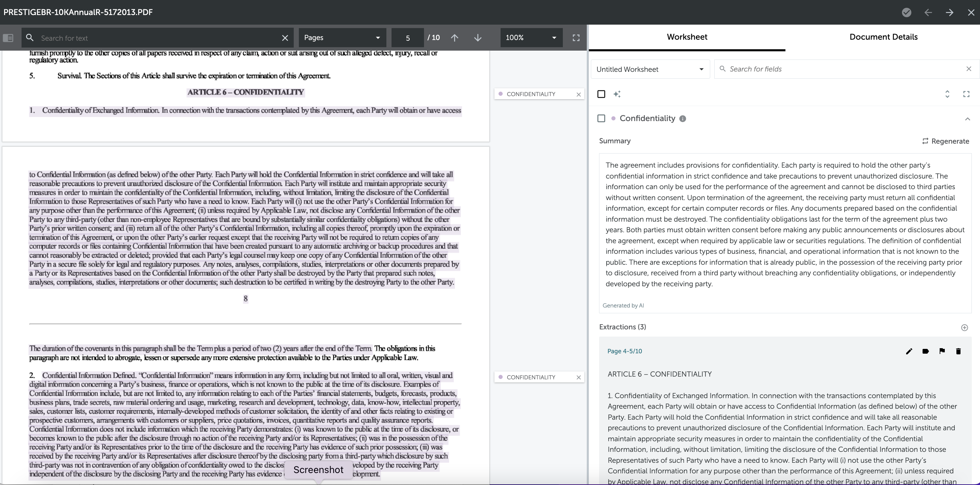Click the ARTICLE 6 – CONFIDENTIALITY heading in PDF
Viewport: 980px width, 485px height.
(246, 92)
